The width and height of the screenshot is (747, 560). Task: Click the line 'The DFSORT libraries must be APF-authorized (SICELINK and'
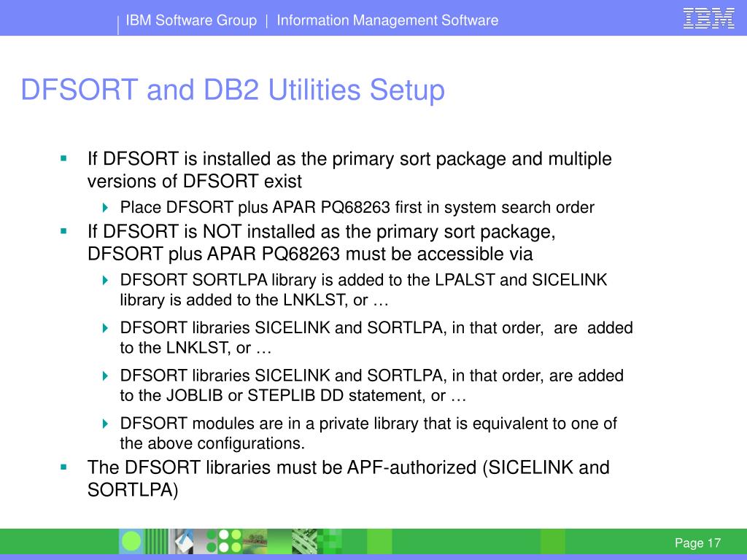point(348,467)
